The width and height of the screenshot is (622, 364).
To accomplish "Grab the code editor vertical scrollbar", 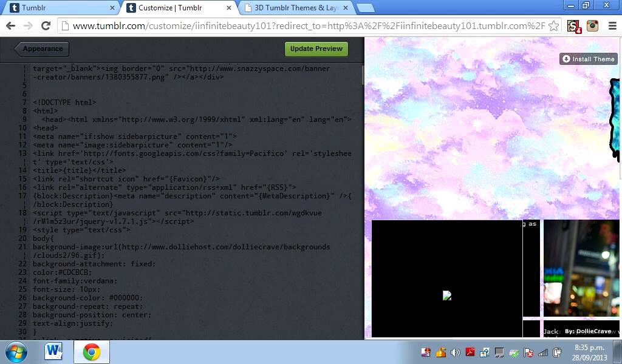I will tap(363, 75).
